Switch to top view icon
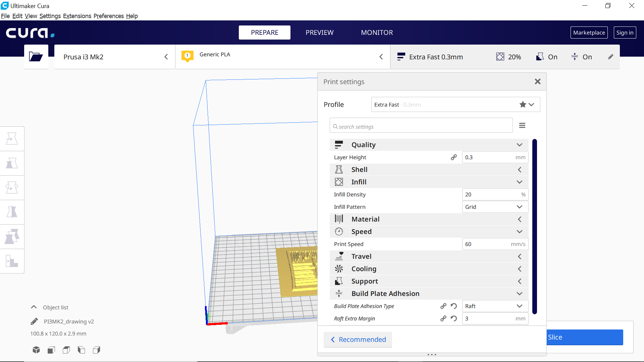Screen dimensions: 644x362 pos(66,350)
